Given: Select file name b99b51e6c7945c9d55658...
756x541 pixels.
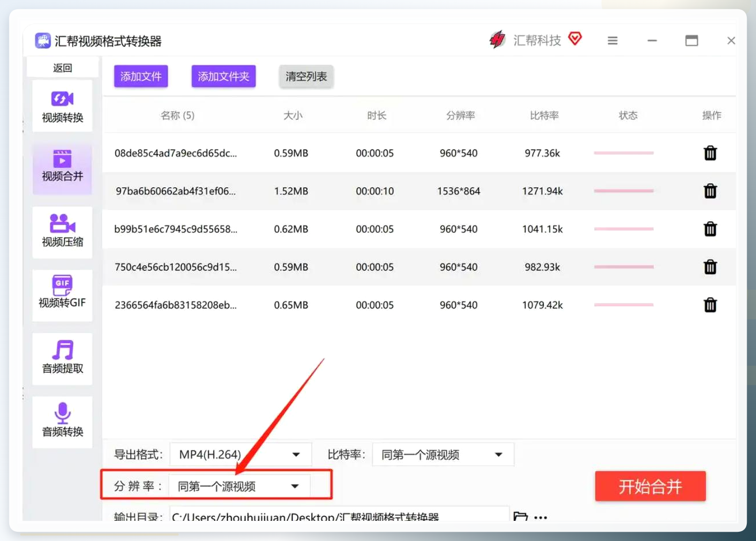Looking at the screenshot, I should tap(176, 229).
